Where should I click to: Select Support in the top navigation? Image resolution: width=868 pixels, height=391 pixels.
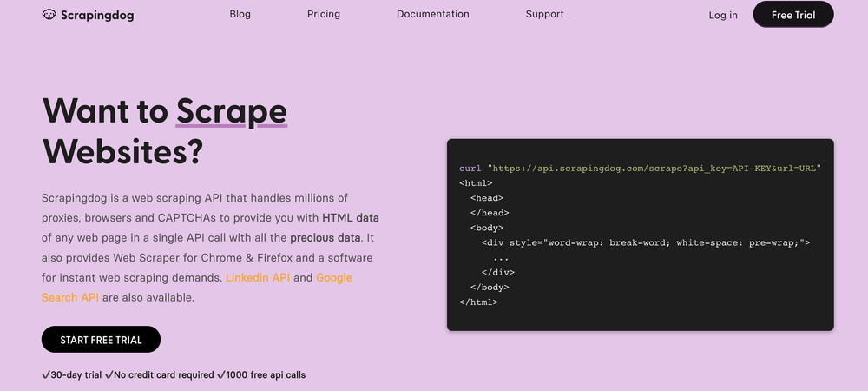(x=545, y=14)
